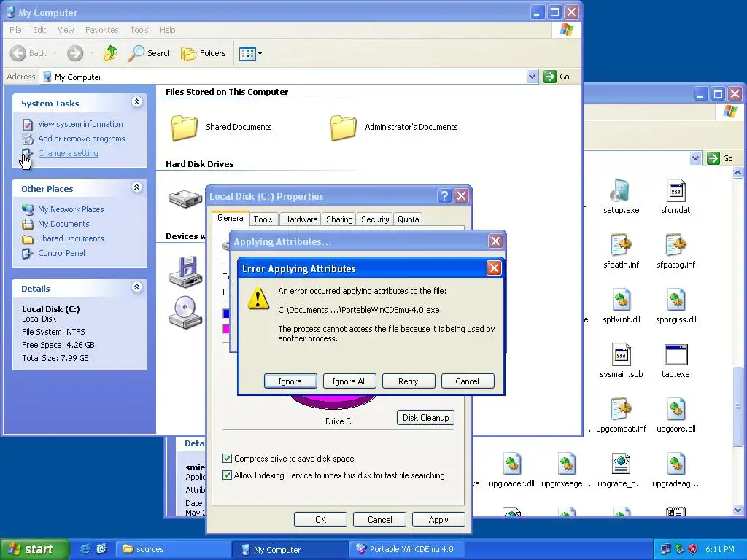The height and width of the screenshot is (560, 747).
Task: Open the Tools menu
Action: click(139, 30)
